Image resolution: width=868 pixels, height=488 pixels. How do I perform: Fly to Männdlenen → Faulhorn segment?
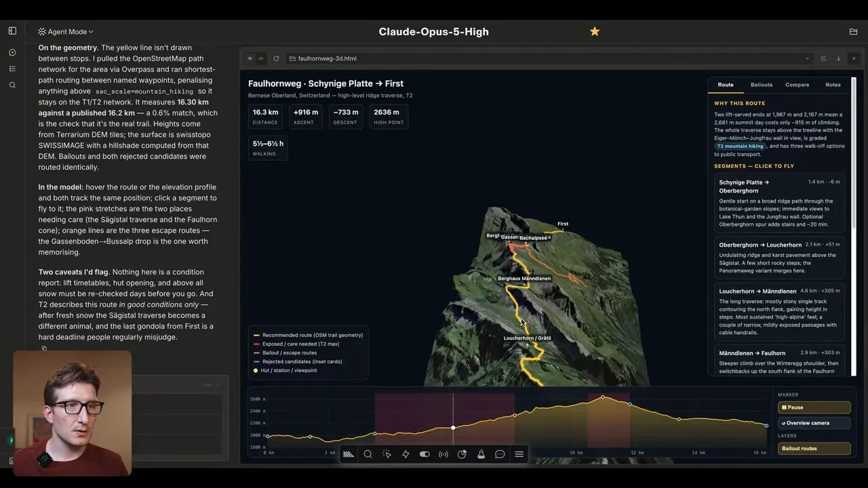pos(779,360)
